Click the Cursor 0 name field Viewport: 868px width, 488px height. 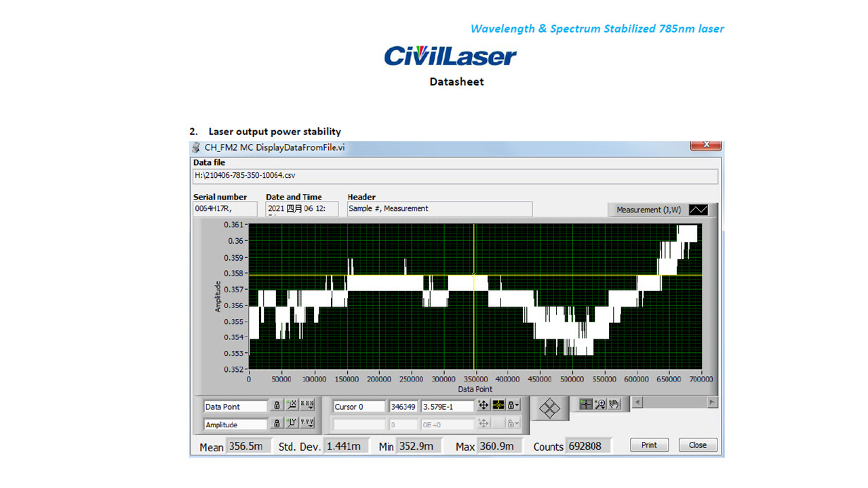(358, 407)
